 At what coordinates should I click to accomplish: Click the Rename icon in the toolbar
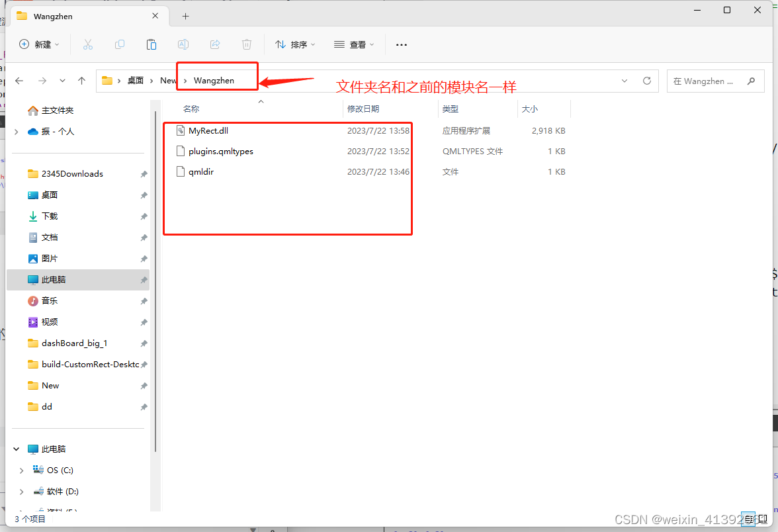click(x=183, y=44)
